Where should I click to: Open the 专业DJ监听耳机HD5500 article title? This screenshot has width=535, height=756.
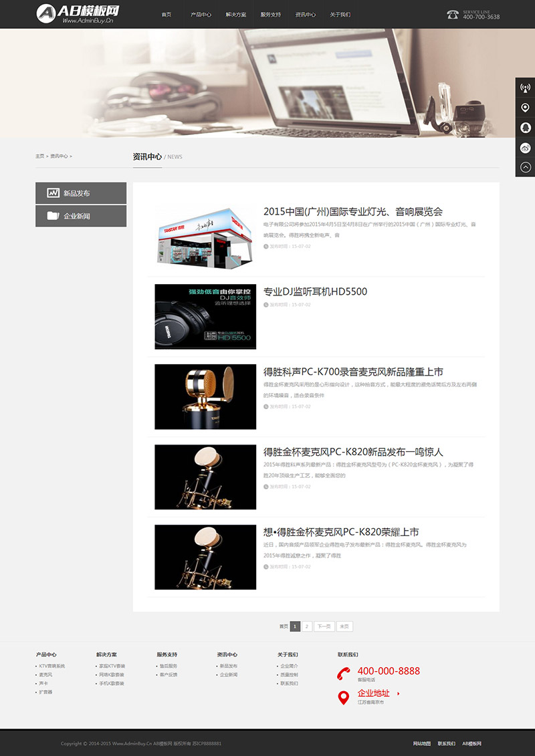[x=315, y=291]
